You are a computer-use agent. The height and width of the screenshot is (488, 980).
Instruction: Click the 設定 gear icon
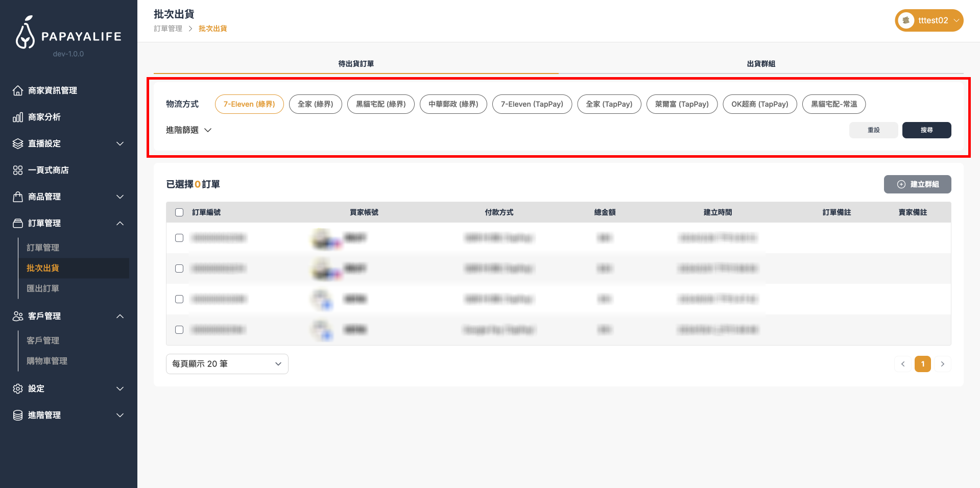(x=18, y=388)
